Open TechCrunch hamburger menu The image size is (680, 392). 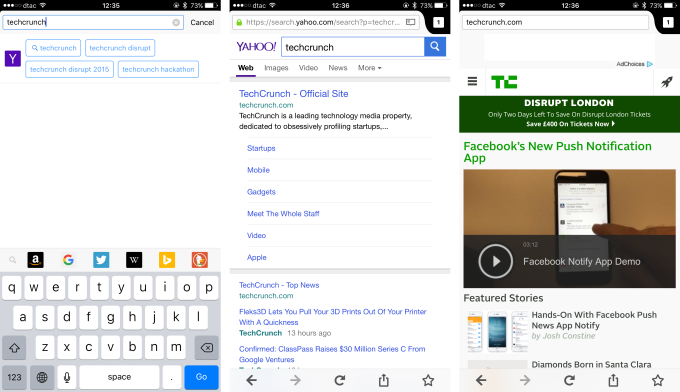tap(472, 82)
